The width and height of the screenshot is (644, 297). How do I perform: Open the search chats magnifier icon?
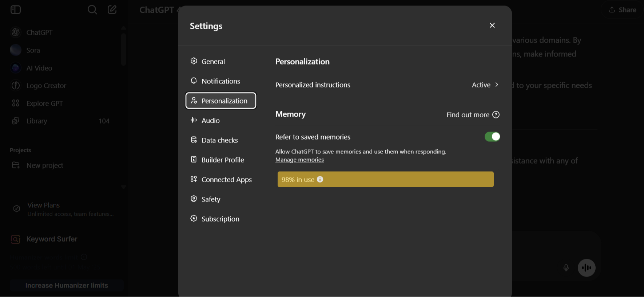point(92,9)
